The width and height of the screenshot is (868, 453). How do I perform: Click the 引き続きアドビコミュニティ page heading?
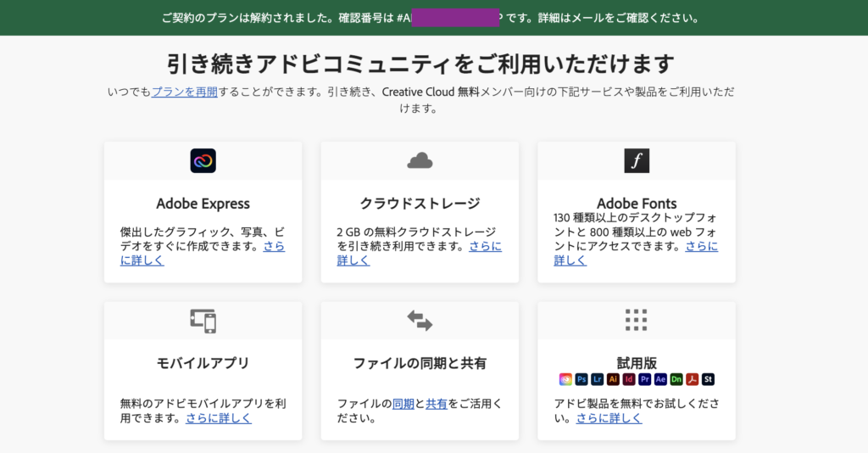[x=420, y=64]
